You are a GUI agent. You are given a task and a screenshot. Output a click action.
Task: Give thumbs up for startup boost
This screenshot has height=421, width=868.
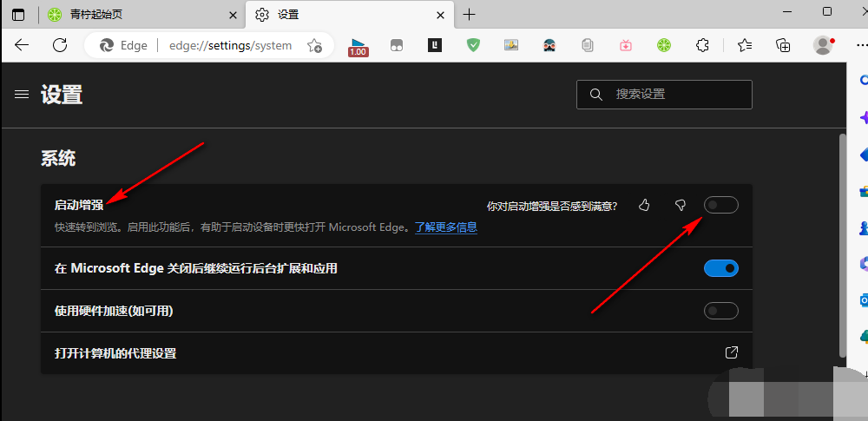[x=644, y=206]
